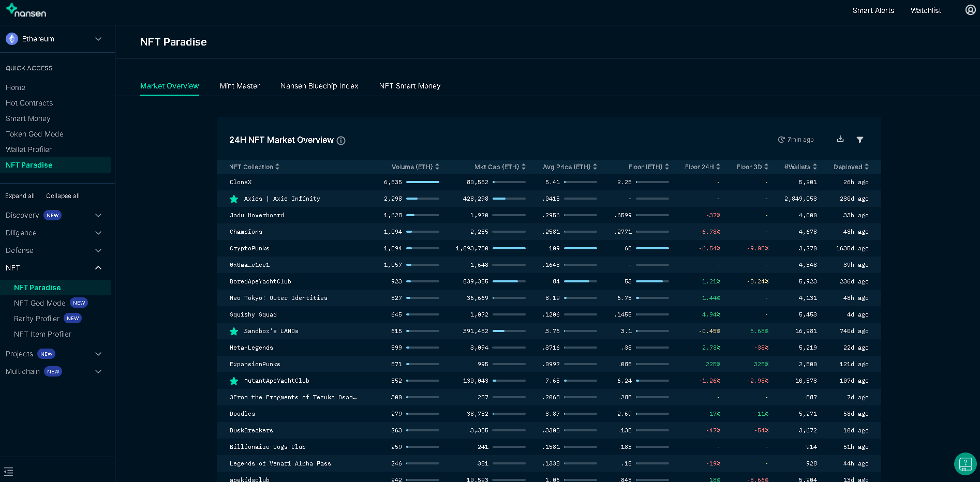980x482 pixels.
Task: Switch to Market Overview tab
Action: click(x=169, y=86)
